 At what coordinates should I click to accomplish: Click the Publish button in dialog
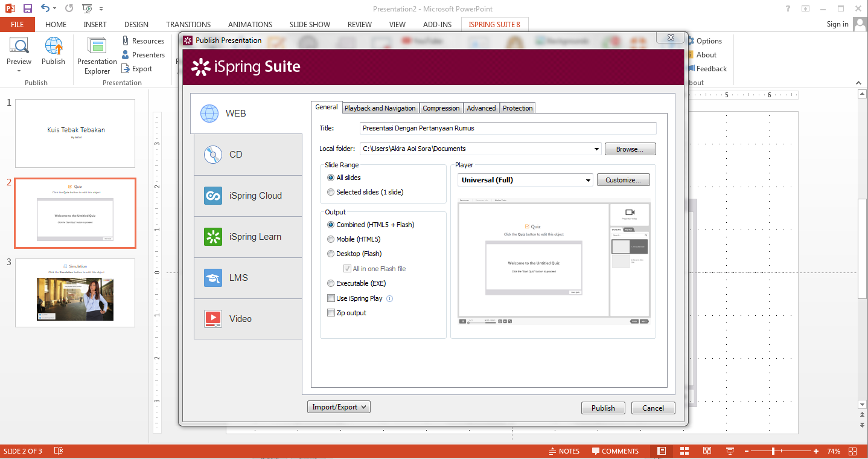(603, 408)
